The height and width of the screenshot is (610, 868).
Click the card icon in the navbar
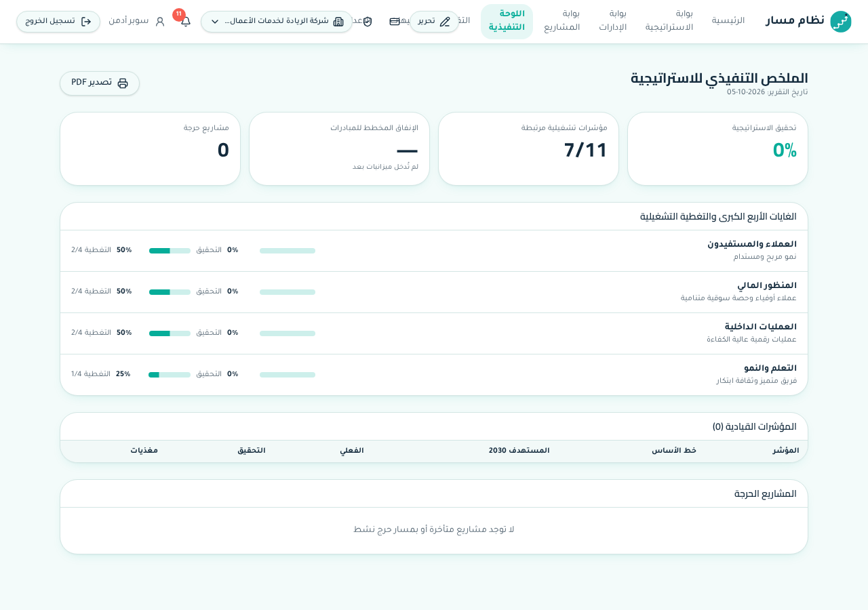395,22
